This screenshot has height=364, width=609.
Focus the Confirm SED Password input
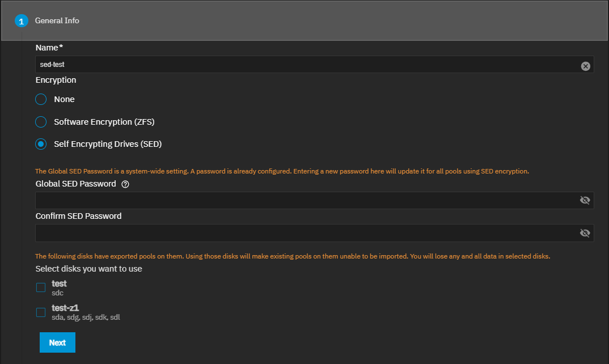point(306,233)
